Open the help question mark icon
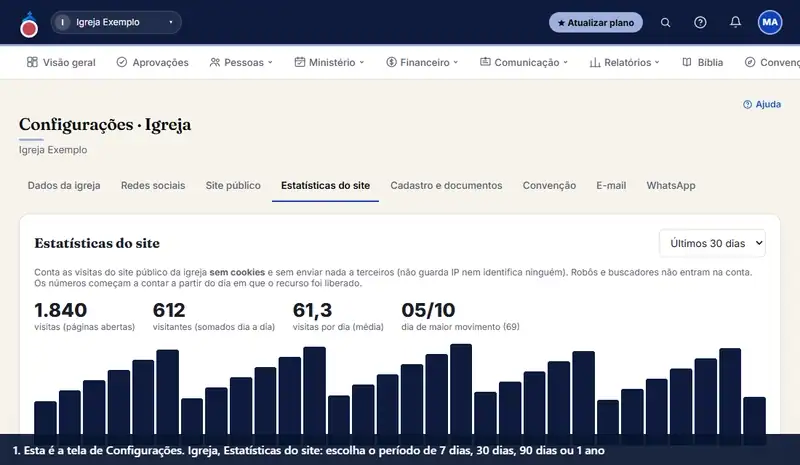Image resolution: width=800 pixels, height=465 pixels. (700, 22)
